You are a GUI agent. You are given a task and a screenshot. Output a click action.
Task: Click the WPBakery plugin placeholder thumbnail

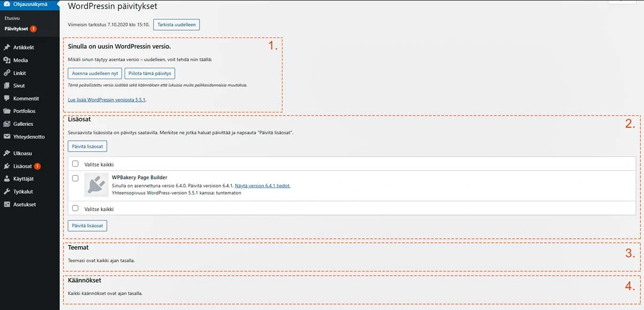pos(96,185)
